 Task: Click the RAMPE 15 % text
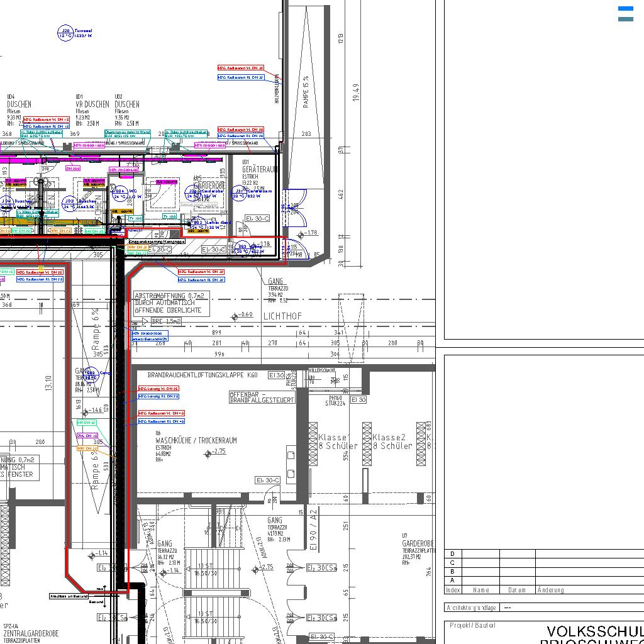click(x=306, y=92)
